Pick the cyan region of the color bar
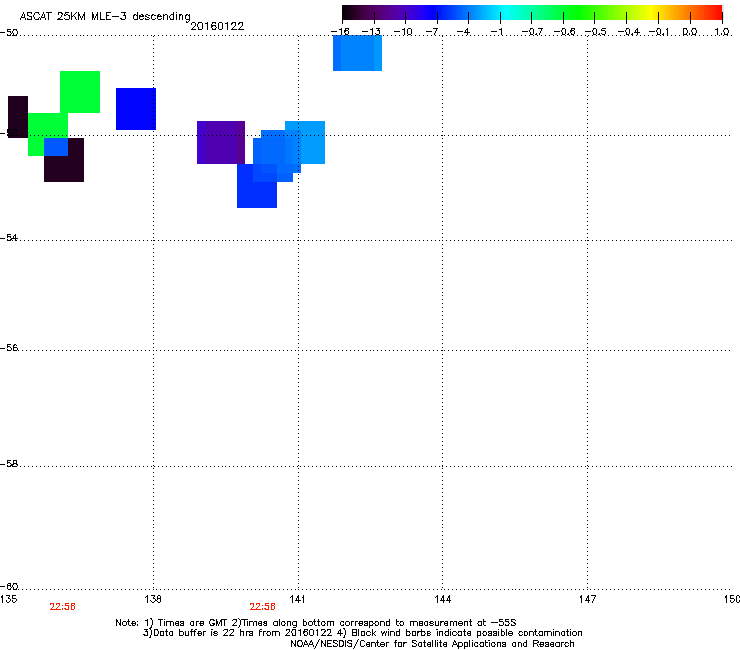 coord(505,12)
